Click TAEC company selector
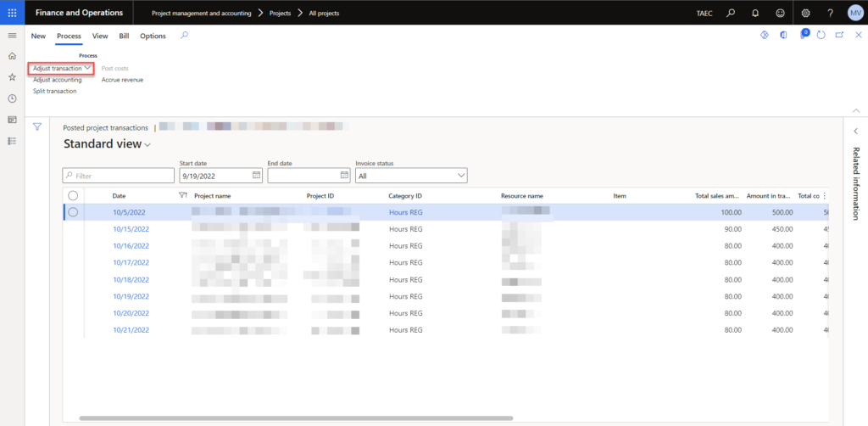 coord(704,13)
